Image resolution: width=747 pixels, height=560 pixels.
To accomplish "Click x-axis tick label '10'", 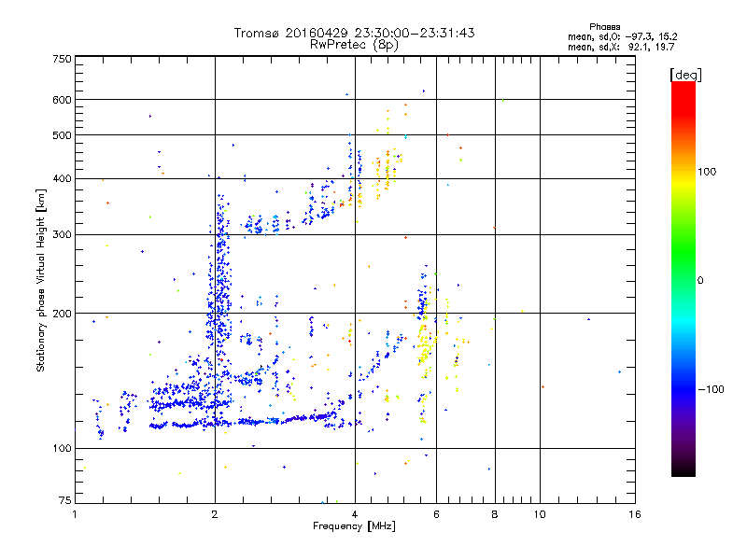I will pos(540,514).
